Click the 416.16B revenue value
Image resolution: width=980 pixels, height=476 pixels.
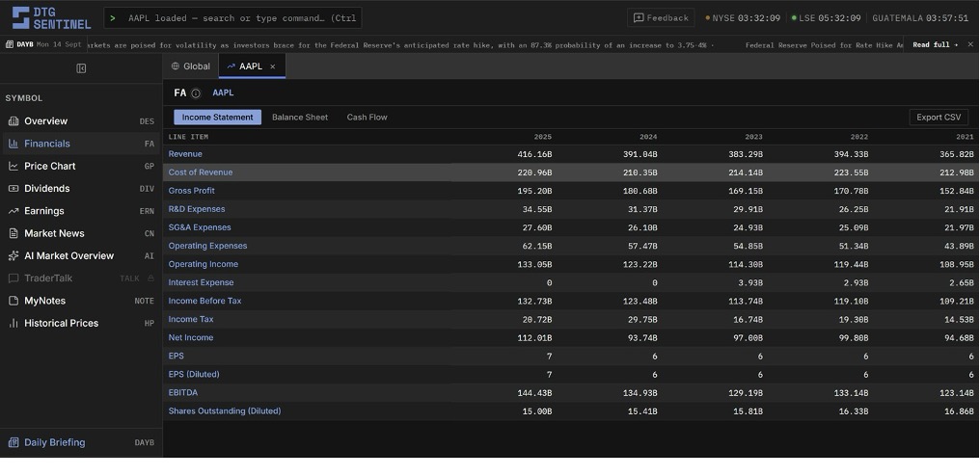[x=534, y=154]
